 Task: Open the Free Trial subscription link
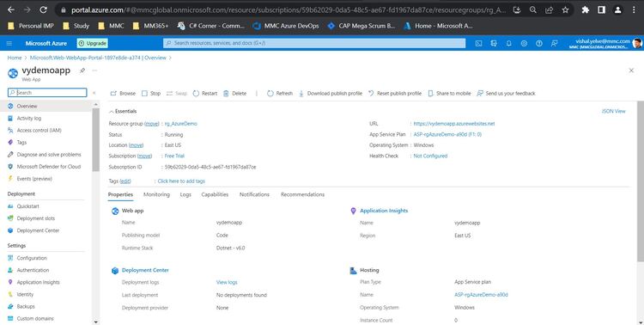[x=174, y=156]
